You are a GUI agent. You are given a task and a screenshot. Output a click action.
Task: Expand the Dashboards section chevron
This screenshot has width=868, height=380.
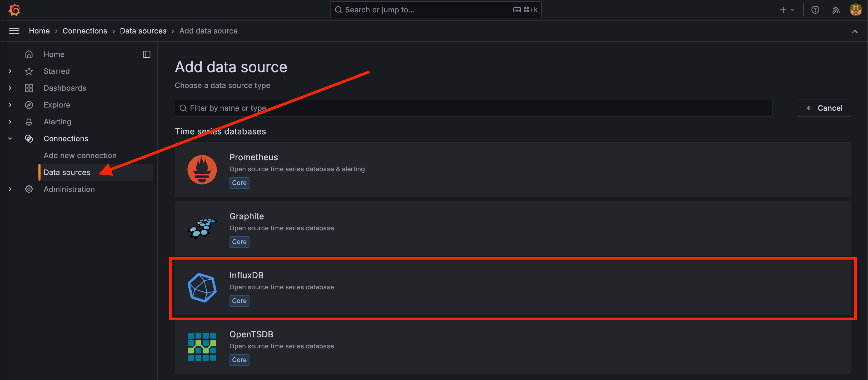(x=10, y=88)
